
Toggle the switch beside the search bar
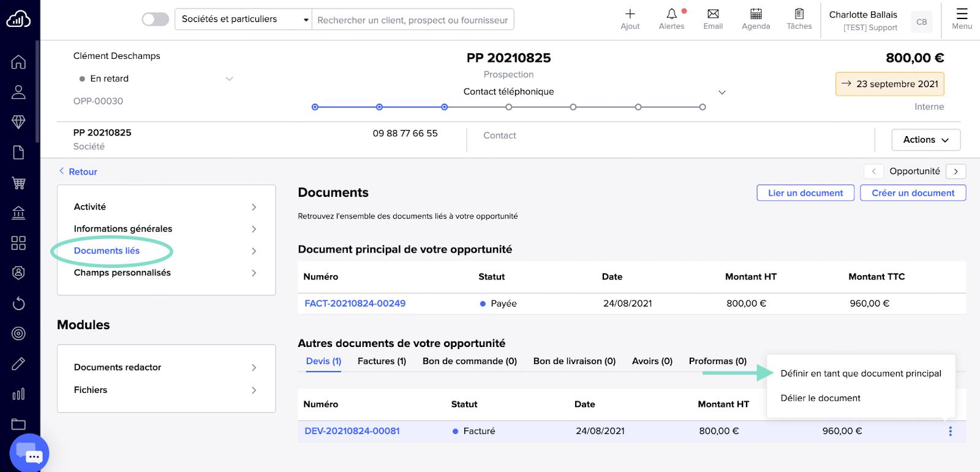point(156,20)
